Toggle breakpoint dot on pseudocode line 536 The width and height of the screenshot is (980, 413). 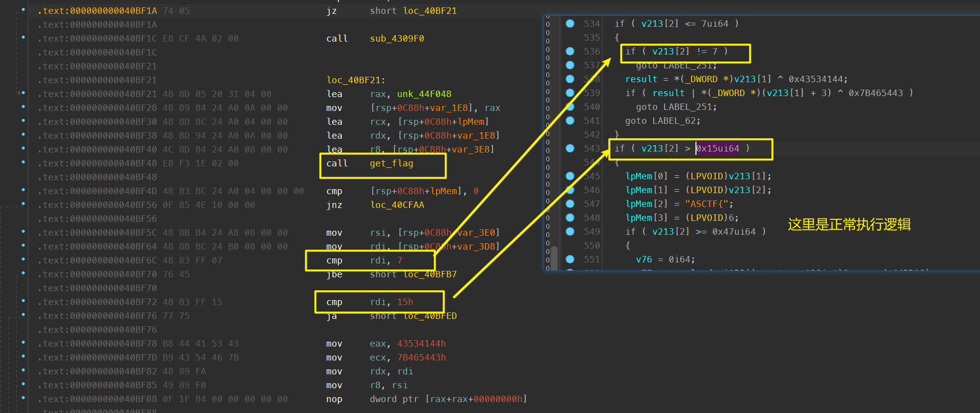click(570, 51)
